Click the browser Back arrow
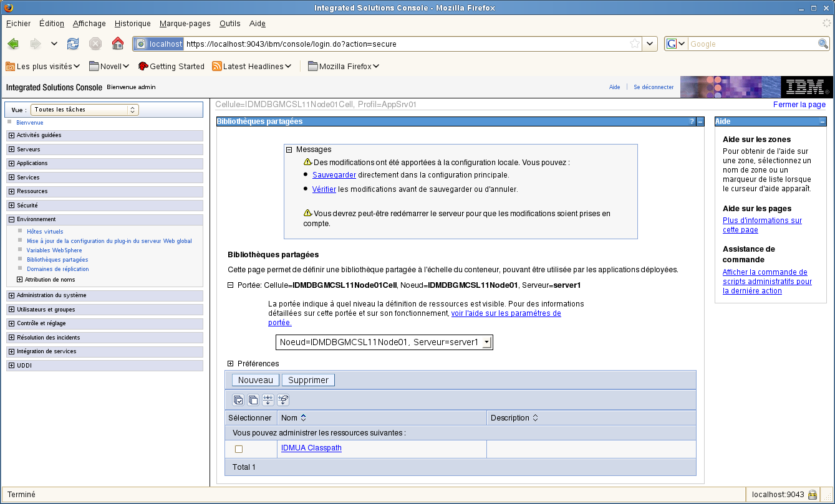 point(13,44)
